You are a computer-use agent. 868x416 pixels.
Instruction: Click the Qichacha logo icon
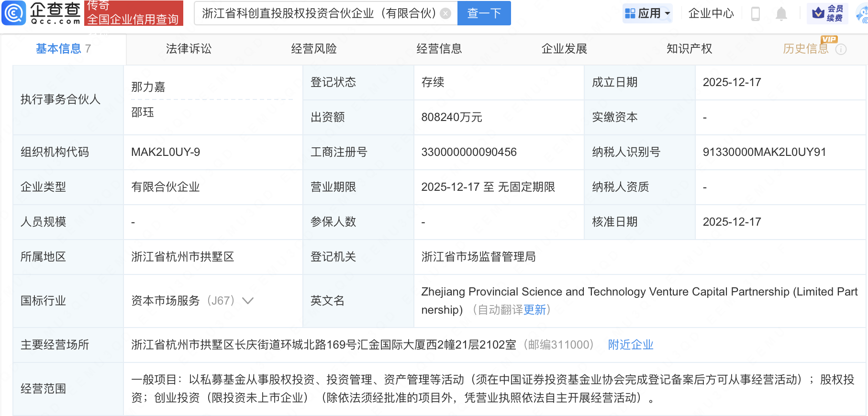click(14, 13)
